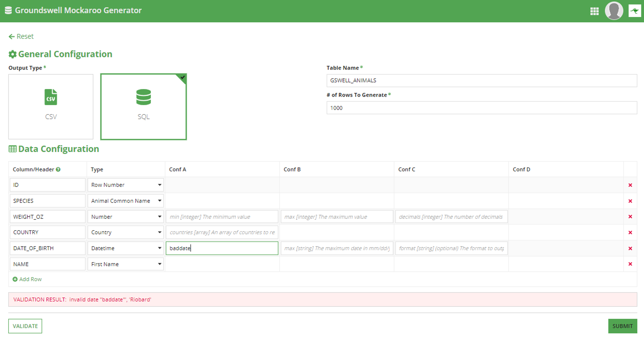Click the date format field
Image resolution: width=644 pixels, height=339 pixels.
(451, 248)
